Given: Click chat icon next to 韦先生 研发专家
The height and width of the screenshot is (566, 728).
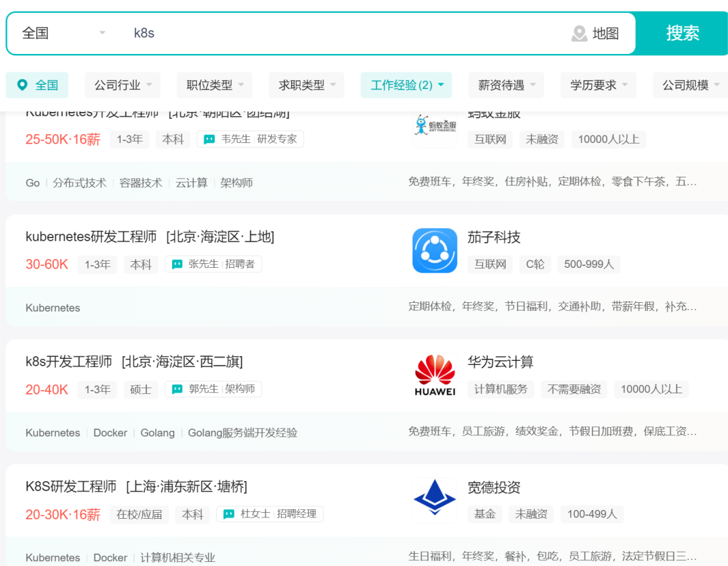Looking at the screenshot, I should 210,140.
